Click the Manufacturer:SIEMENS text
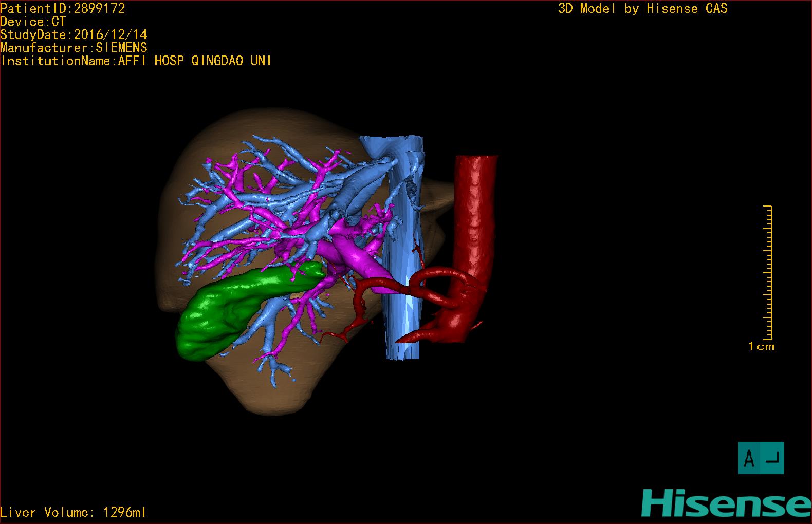Viewport: 812px width, 524px height. pyautogui.click(x=74, y=48)
